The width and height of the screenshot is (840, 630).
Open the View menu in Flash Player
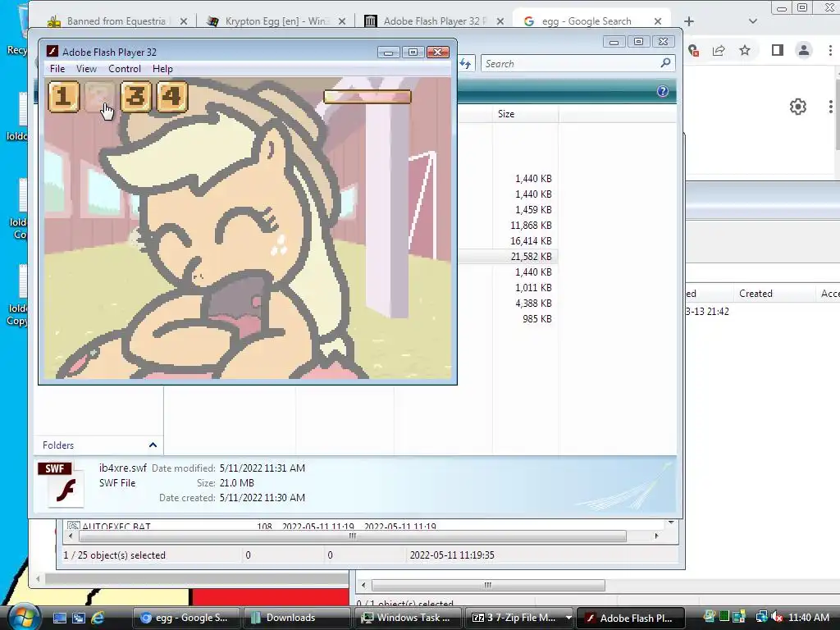click(x=86, y=69)
